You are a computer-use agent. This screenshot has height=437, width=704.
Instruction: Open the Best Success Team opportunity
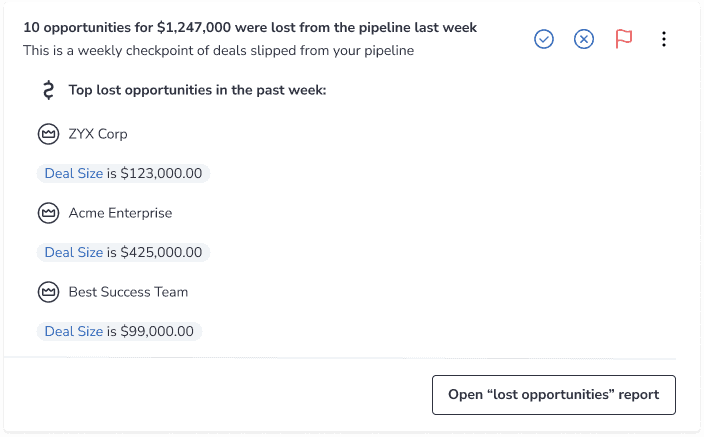click(128, 292)
